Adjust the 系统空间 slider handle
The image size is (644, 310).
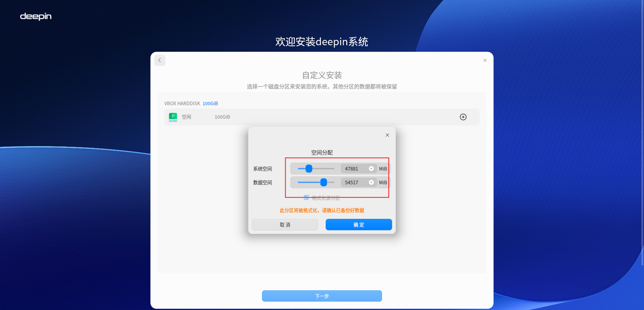pyautogui.click(x=309, y=169)
